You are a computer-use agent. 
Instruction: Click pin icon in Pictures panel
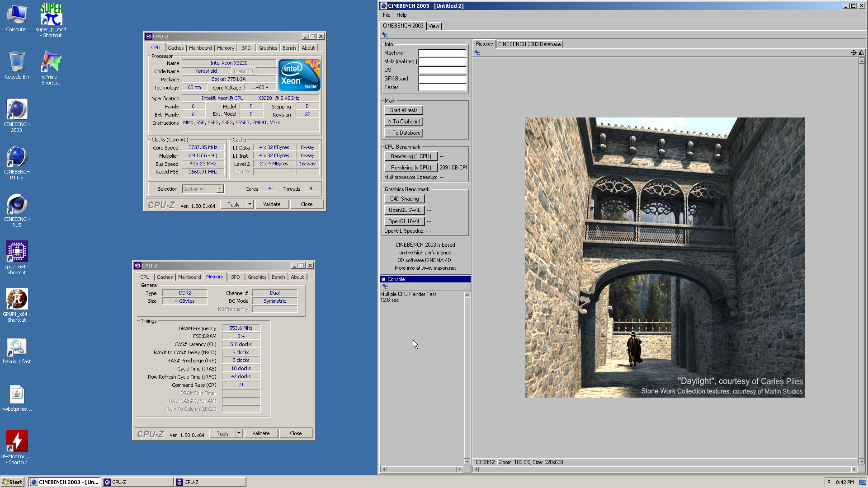tap(477, 53)
